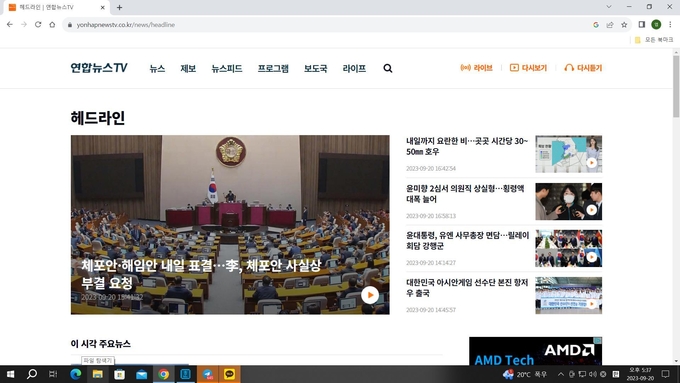Open 다시듣기 listen-again link

click(583, 68)
